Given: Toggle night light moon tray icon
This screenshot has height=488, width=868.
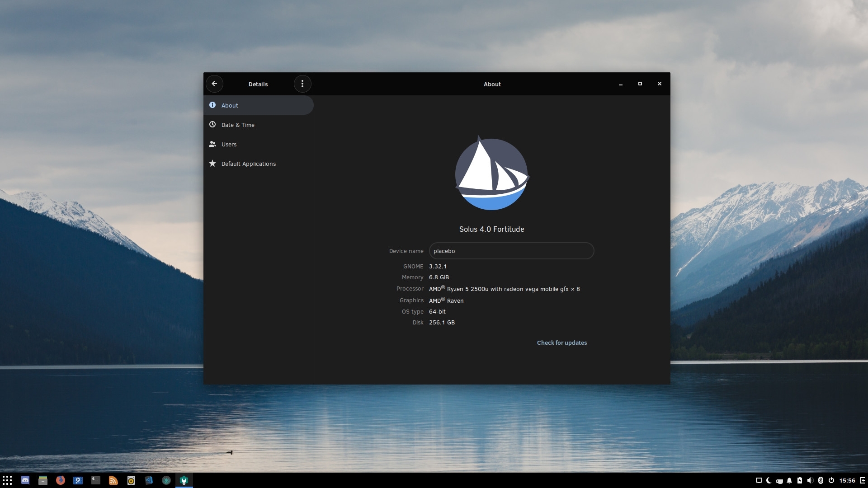Looking at the screenshot, I should [769, 480].
